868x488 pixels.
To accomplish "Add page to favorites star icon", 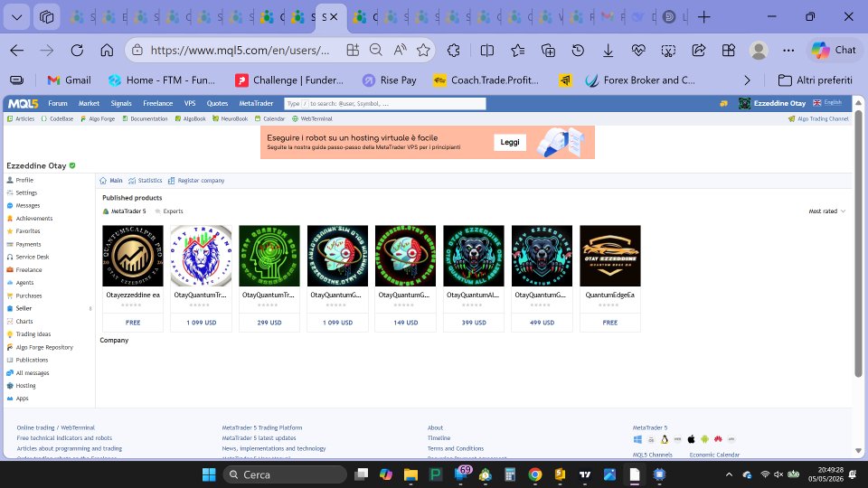I will [423, 51].
